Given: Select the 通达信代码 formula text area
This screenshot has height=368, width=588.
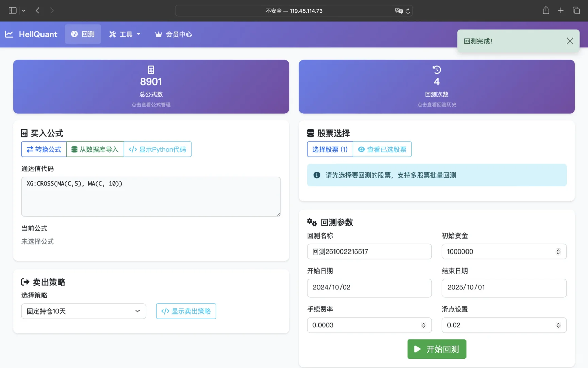Looking at the screenshot, I should [x=151, y=197].
